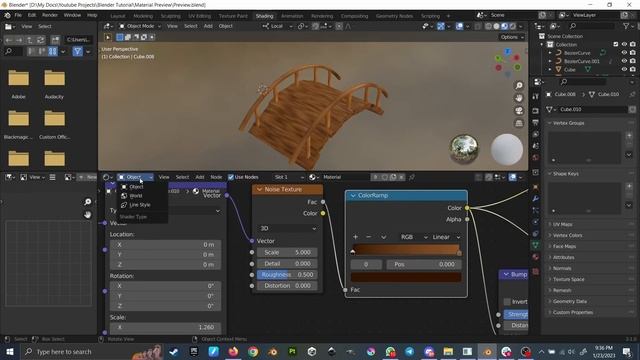Open the Audacity folder in file browser
640x360 pixels.
click(x=54, y=84)
